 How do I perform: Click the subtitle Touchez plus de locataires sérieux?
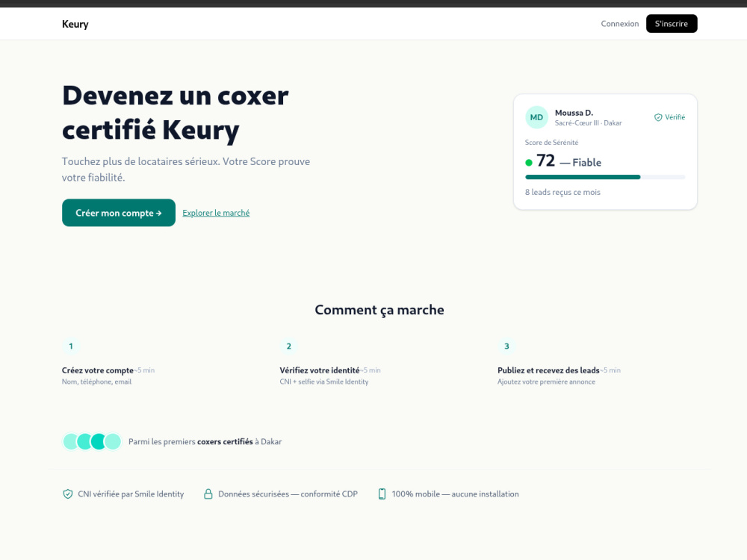click(x=186, y=169)
